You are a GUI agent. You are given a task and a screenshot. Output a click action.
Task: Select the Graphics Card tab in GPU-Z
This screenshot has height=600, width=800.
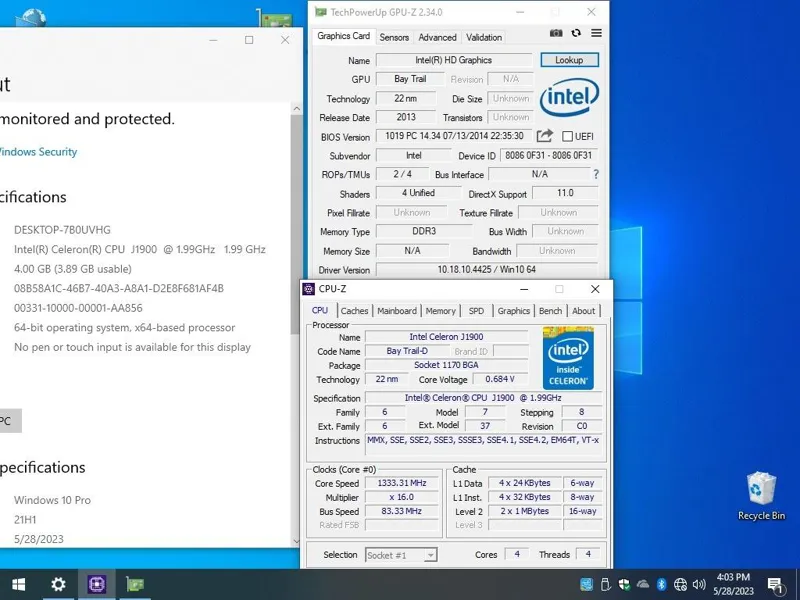click(x=343, y=36)
